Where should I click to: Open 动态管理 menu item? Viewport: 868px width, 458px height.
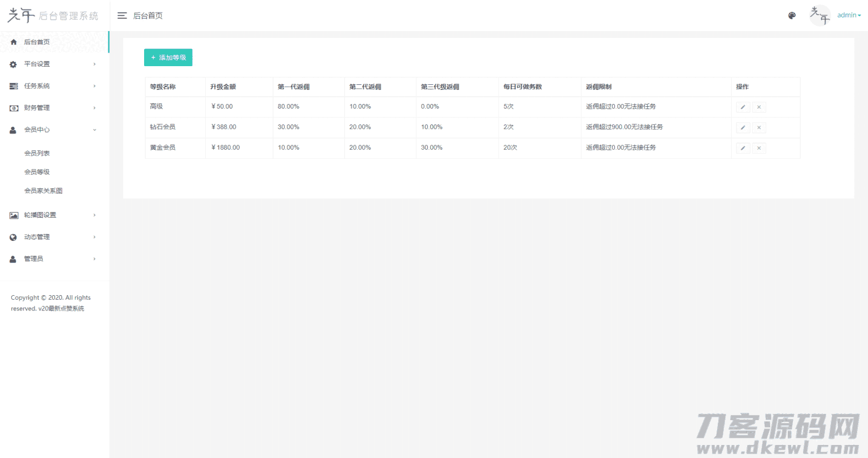point(54,237)
